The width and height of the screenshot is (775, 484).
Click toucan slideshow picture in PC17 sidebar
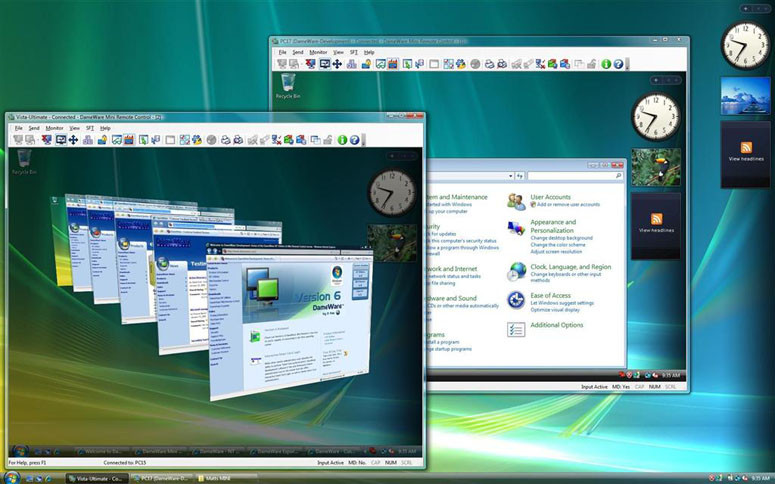(656, 167)
